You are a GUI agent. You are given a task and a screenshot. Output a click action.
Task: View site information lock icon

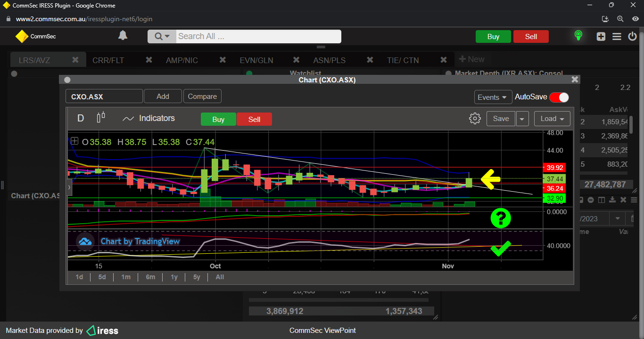8,19
